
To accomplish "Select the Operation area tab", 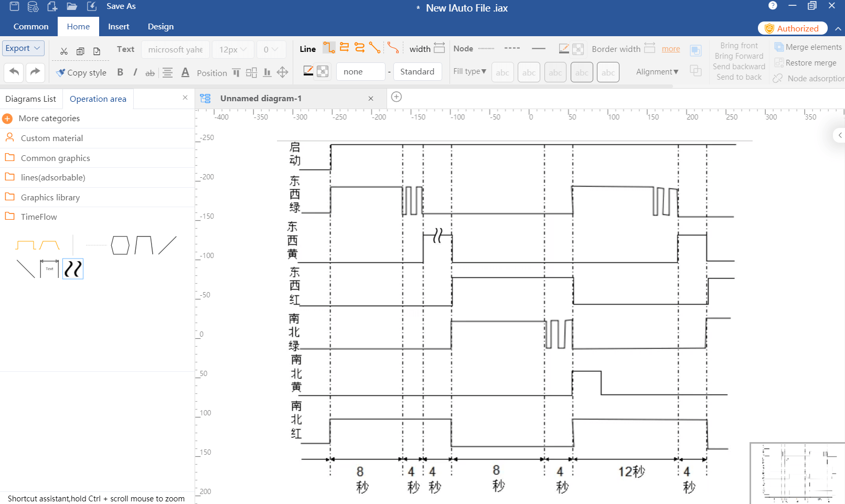I will (x=98, y=99).
